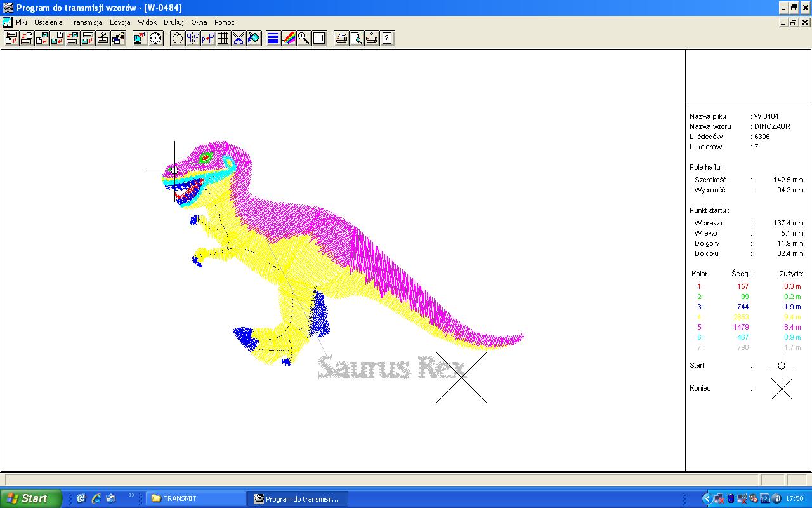Open the help question mark icon

pos(387,38)
